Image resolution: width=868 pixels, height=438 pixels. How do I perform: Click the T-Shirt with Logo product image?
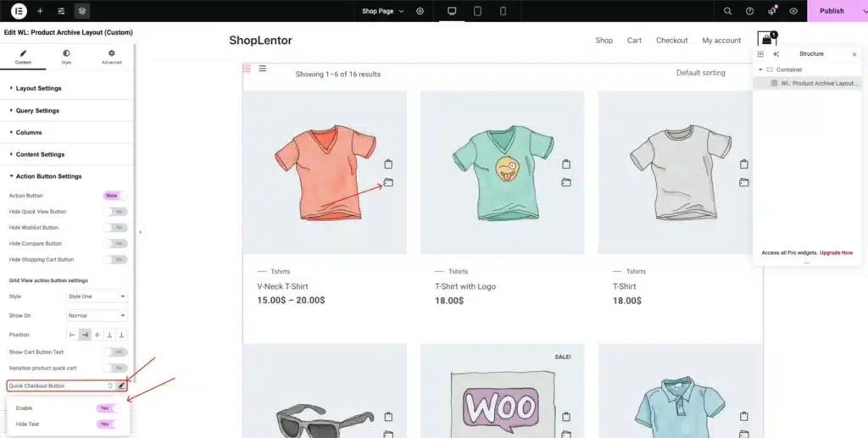[x=502, y=173]
